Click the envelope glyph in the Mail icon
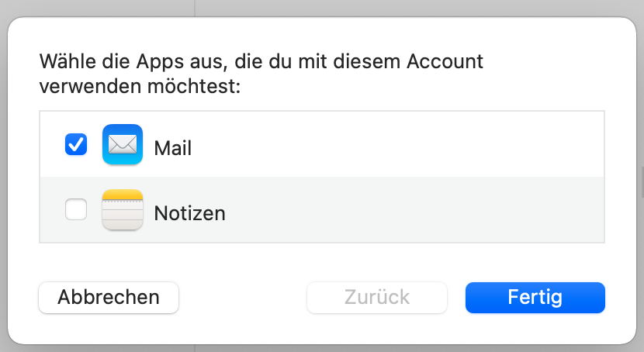This screenshot has height=352, width=644. coord(123,145)
